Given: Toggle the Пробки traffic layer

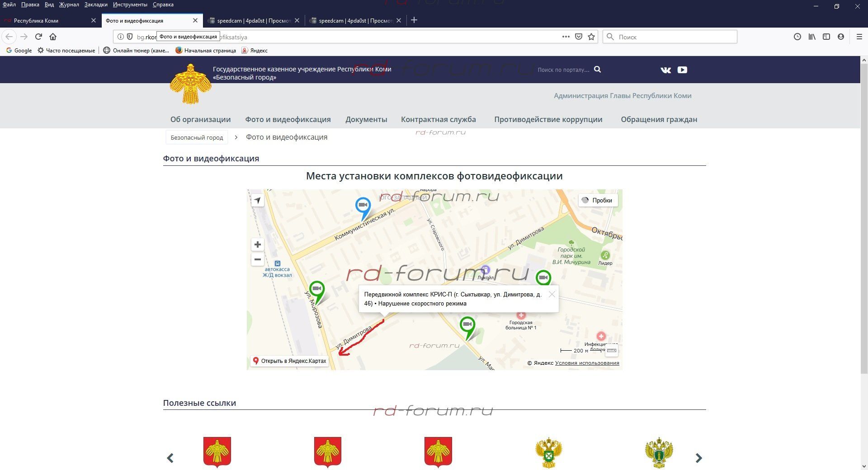Looking at the screenshot, I should click(x=598, y=200).
